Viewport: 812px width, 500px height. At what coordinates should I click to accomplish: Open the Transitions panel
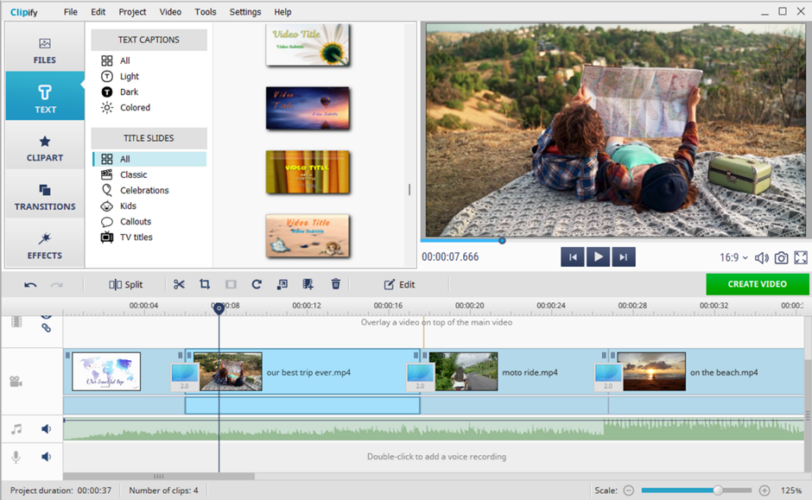[45, 197]
